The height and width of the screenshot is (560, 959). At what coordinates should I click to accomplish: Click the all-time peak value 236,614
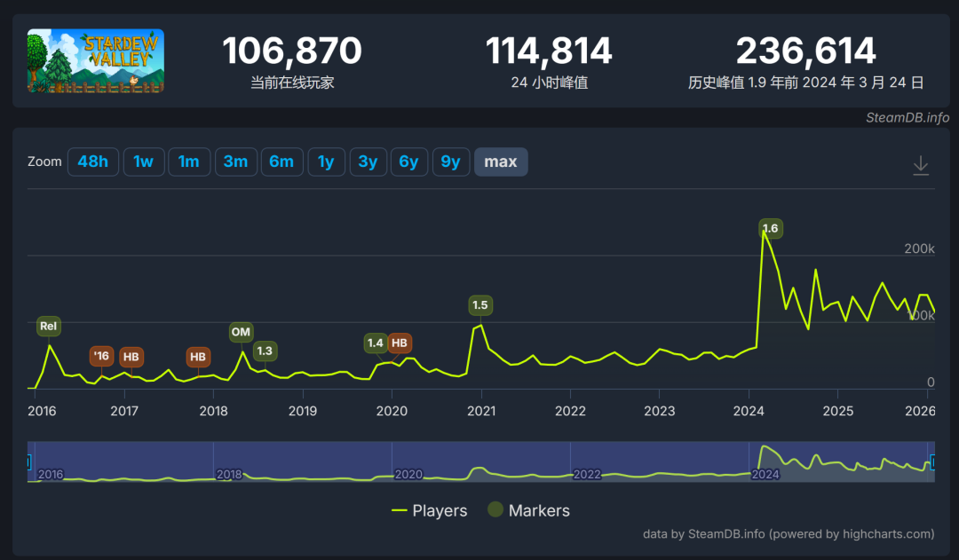805,50
